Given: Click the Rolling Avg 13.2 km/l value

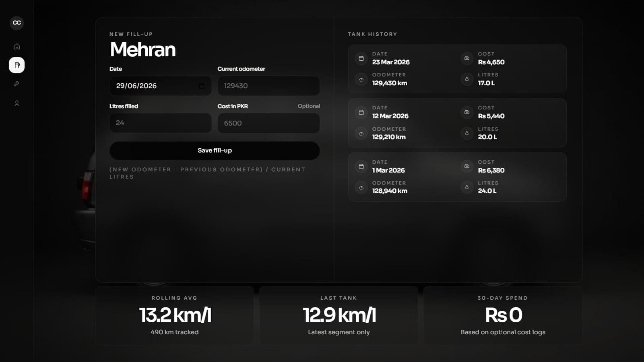Looking at the screenshot, I should pos(175,315).
